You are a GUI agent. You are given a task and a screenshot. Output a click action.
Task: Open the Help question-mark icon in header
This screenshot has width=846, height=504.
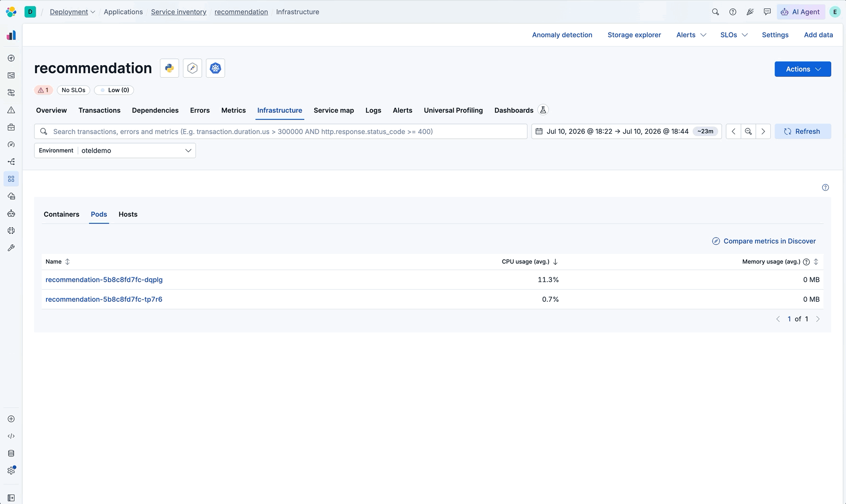pyautogui.click(x=732, y=12)
